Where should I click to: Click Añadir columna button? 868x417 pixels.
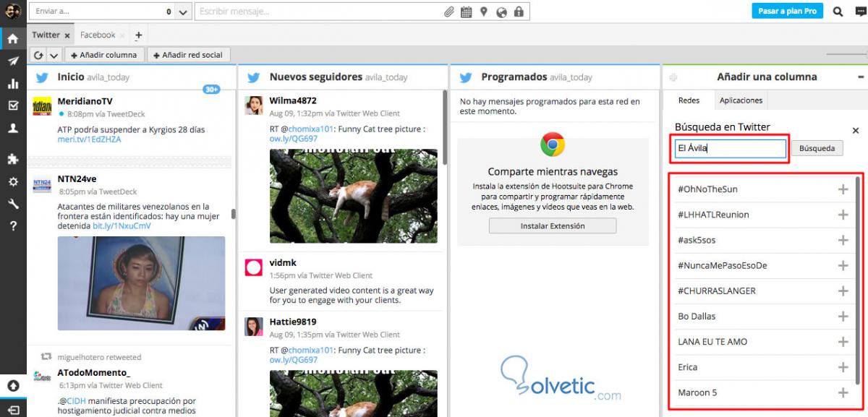click(x=104, y=55)
